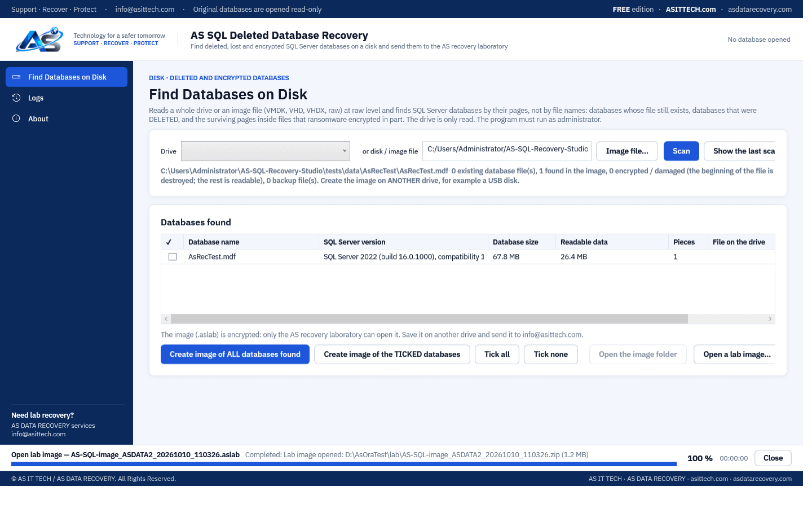Click the info icon beside About
The image size is (812, 508).
pos(16,119)
